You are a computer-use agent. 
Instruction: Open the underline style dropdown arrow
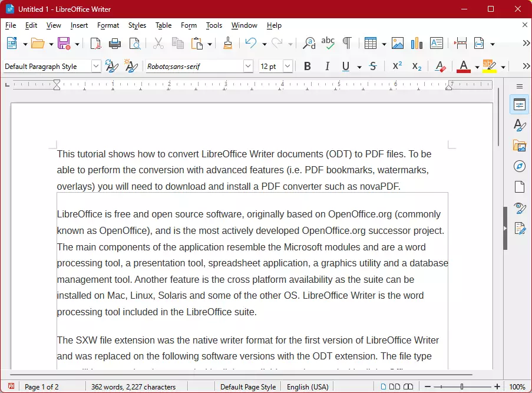[359, 67]
